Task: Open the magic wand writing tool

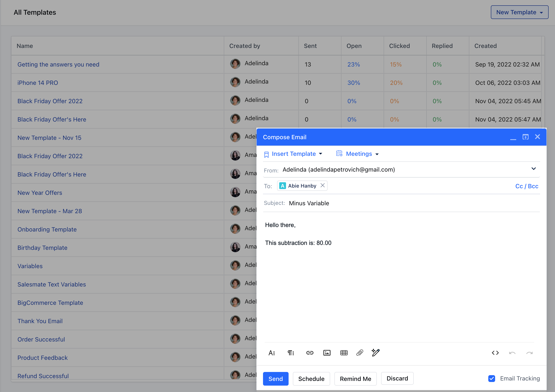Action: tap(375, 353)
